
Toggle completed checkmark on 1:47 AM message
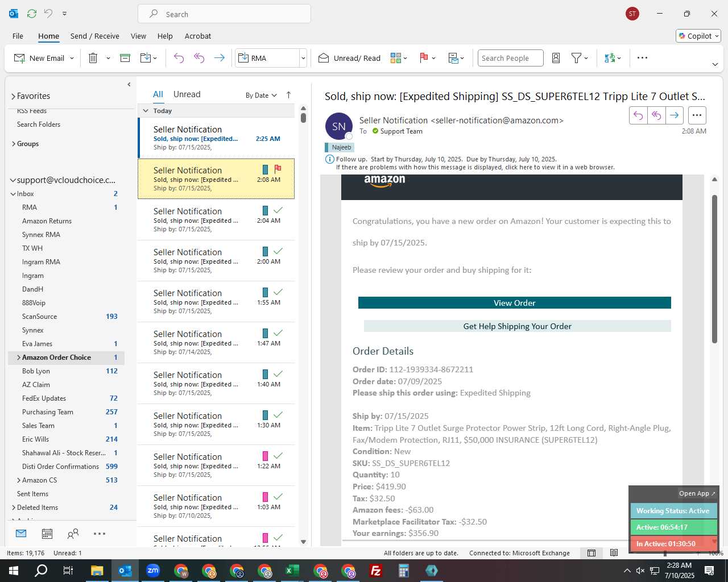click(278, 333)
